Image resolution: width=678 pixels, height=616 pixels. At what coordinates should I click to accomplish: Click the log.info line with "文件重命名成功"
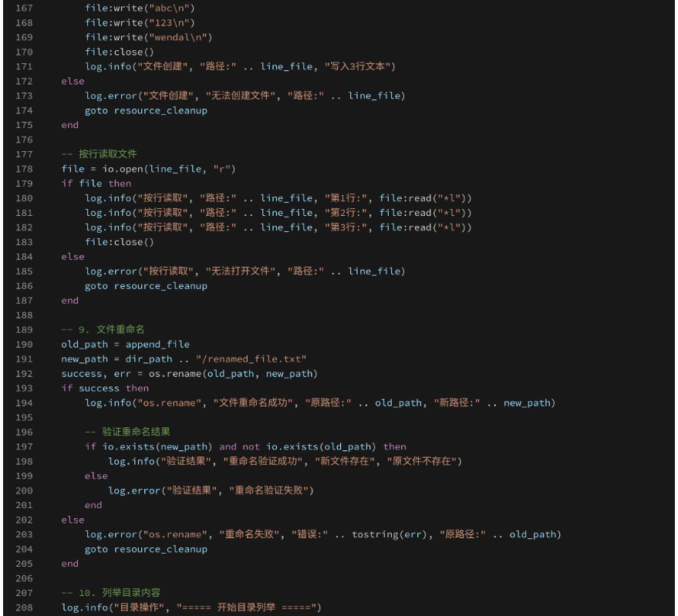320,403
